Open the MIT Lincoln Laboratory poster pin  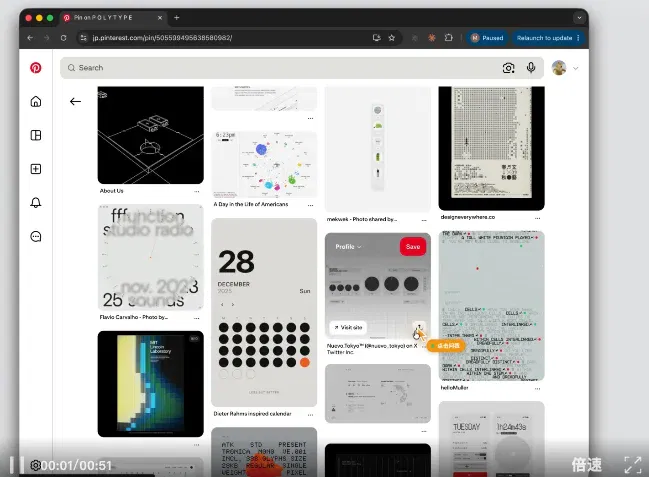(151, 384)
